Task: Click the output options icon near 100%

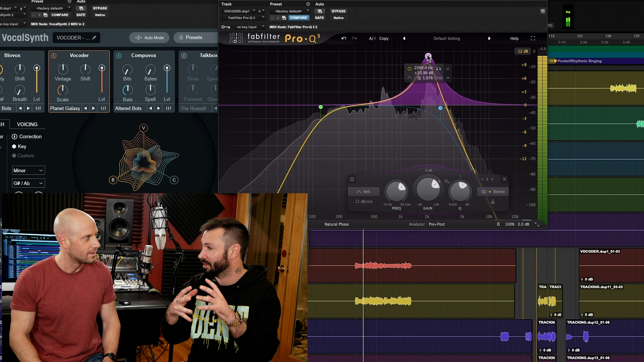Action: point(498,224)
